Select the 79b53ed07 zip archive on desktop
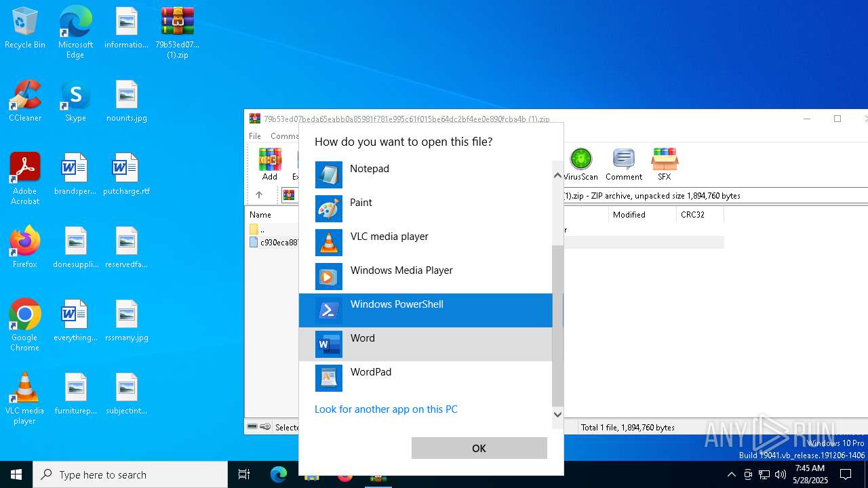Image resolution: width=868 pixels, height=488 pixels. point(178,32)
